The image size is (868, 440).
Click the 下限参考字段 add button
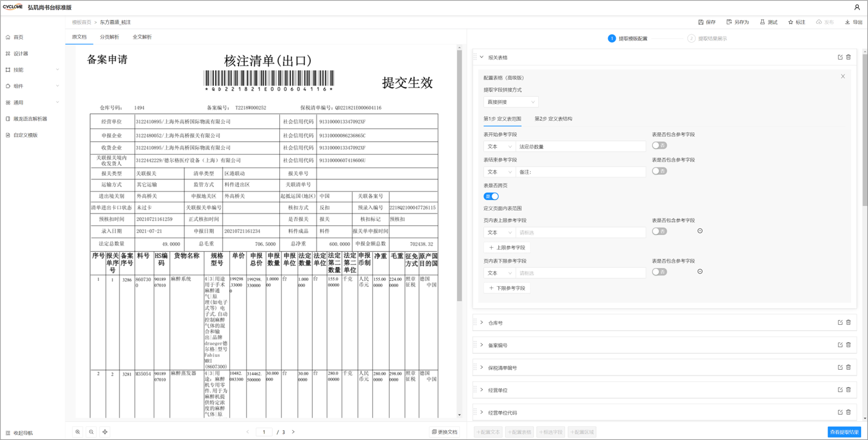click(507, 288)
